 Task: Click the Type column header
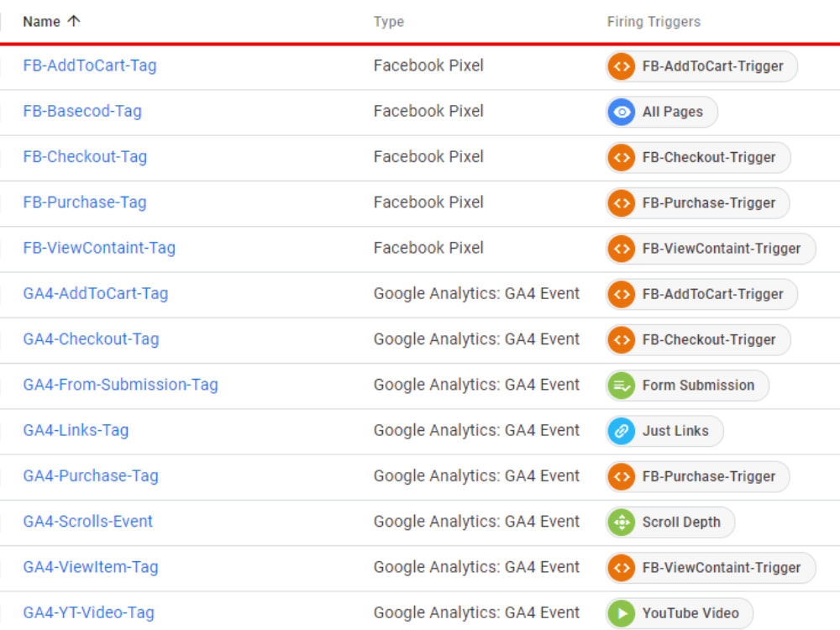(x=388, y=21)
